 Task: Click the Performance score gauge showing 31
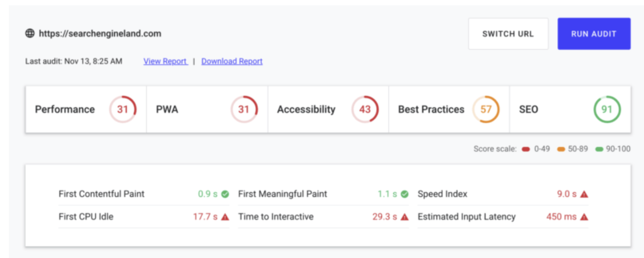pos(123,109)
